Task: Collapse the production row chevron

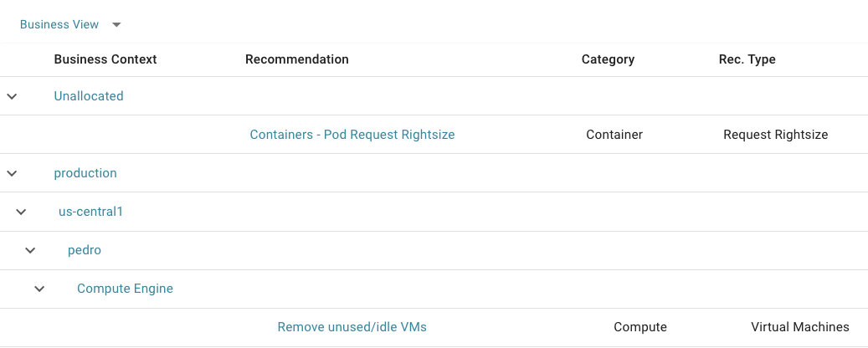Action: point(12,173)
